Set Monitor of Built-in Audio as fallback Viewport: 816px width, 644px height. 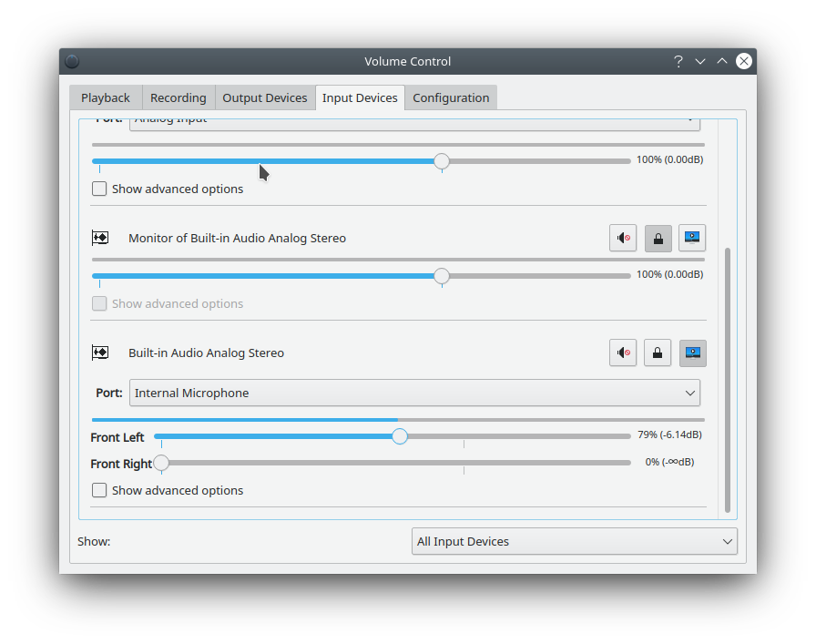point(692,239)
